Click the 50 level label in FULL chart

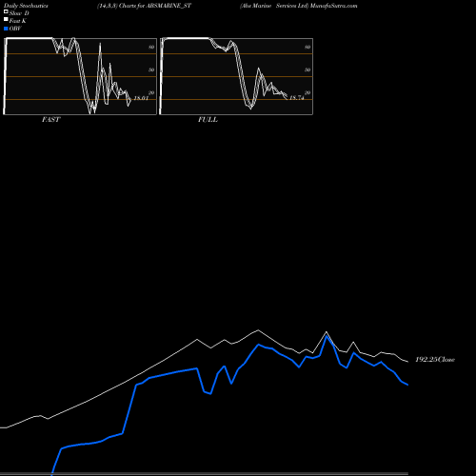[x=307, y=69]
